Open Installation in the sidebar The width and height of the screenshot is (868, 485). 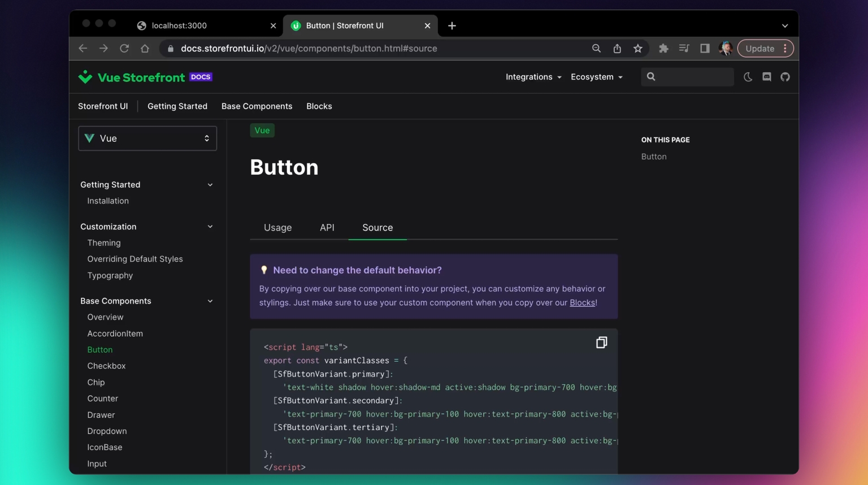point(108,201)
